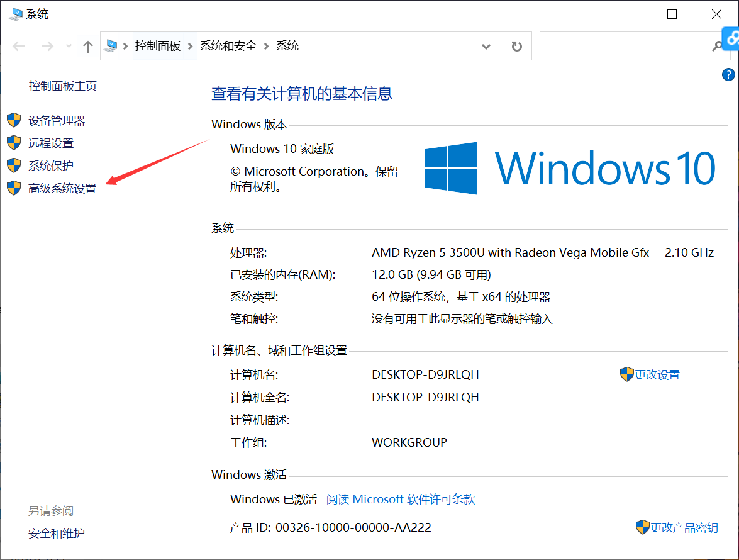The height and width of the screenshot is (560, 739).
Task: Click 更改产品密钥 link
Action: (684, 527)
